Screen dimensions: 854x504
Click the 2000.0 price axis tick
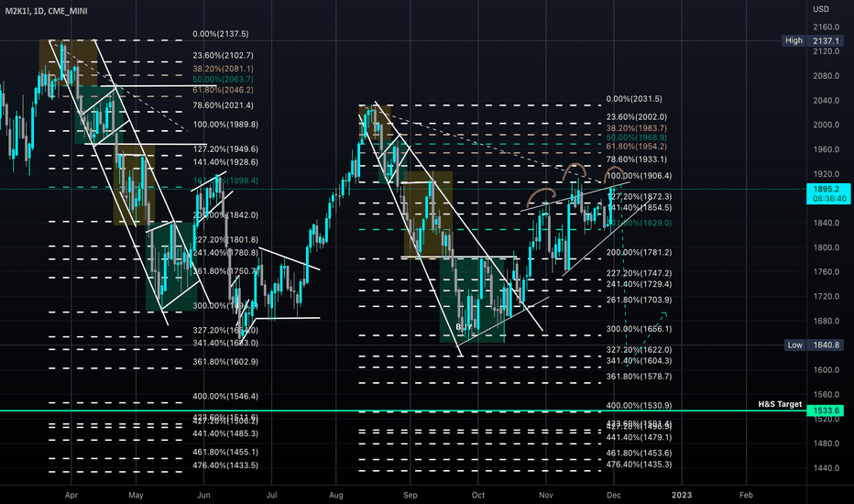(826, 125)
